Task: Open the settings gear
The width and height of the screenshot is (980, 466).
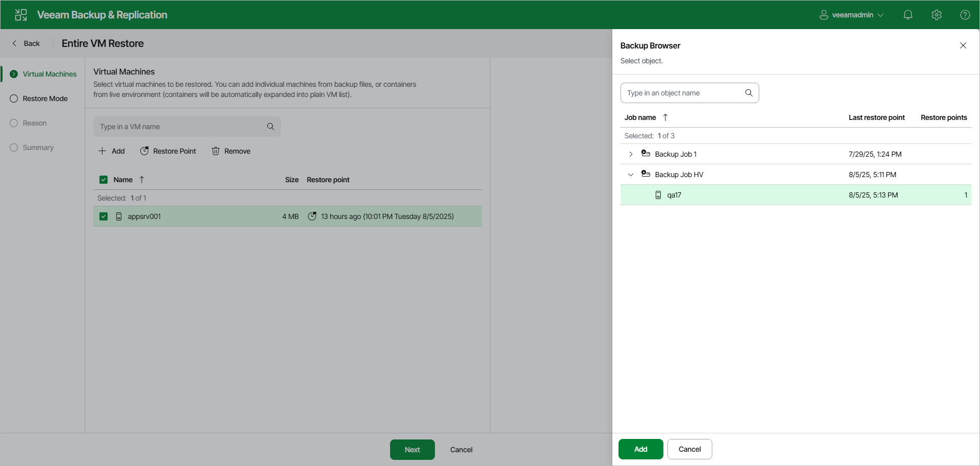Action: pos(937,15)
